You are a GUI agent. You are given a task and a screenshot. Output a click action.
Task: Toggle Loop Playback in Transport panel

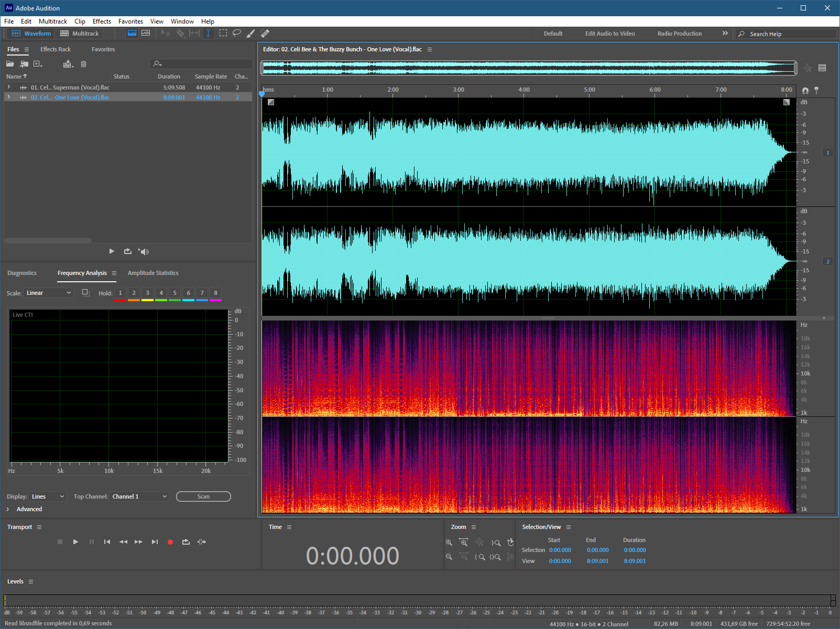coord(186,542)
